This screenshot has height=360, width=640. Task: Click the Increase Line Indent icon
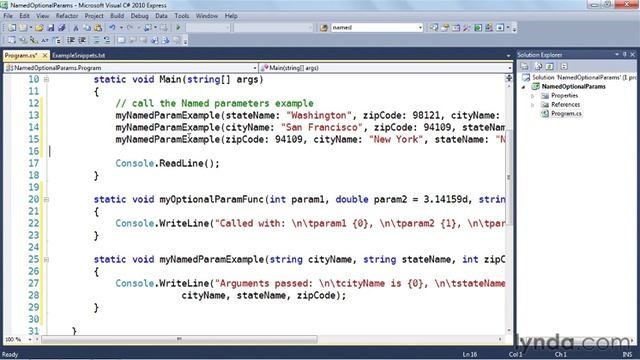[x=82, y=40]
